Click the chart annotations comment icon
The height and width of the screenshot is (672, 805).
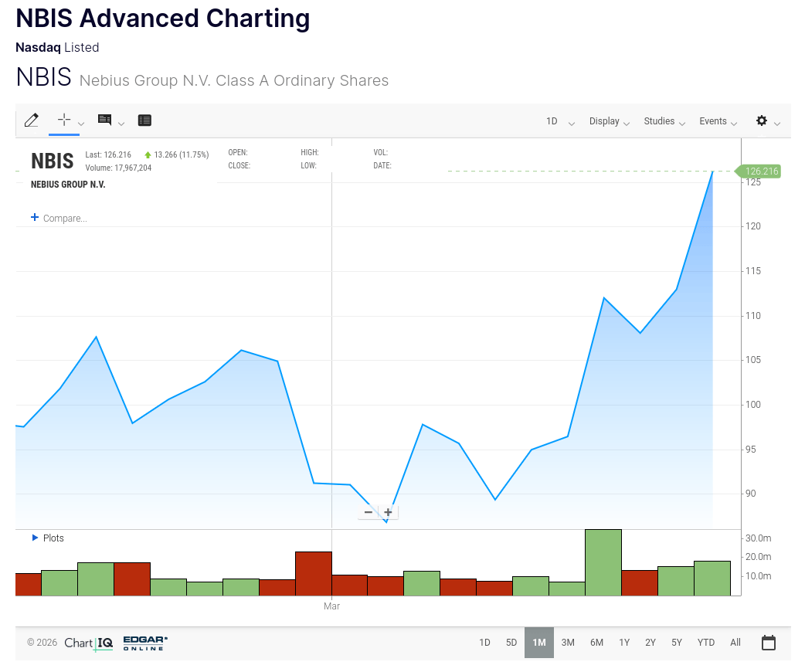pos(105,120)
